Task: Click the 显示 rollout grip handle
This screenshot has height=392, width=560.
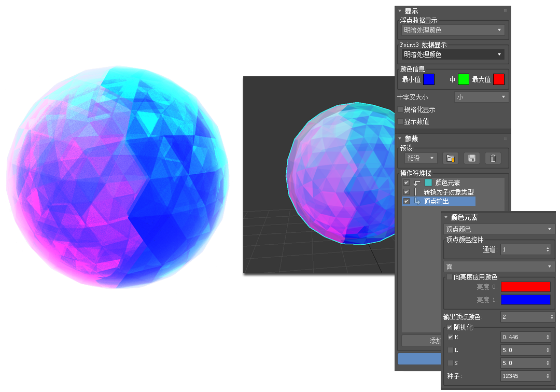Action: click(506, 11)
